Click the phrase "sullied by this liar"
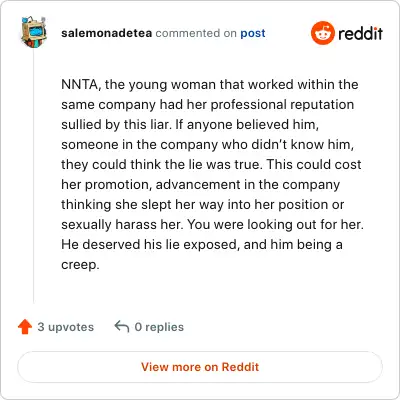The width and height of the screenshot is (400, 400). (115, 124)
